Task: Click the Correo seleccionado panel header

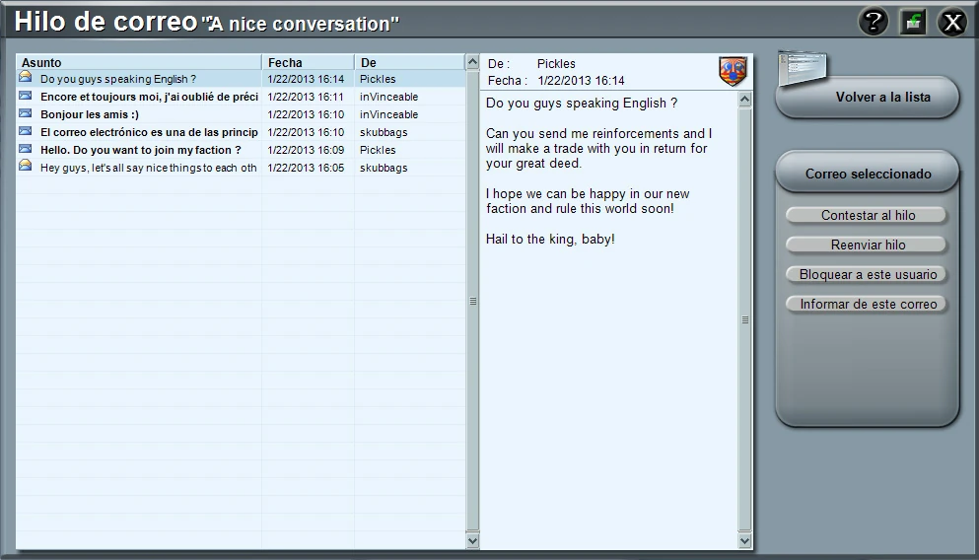Action: click(x=868, y=173)
